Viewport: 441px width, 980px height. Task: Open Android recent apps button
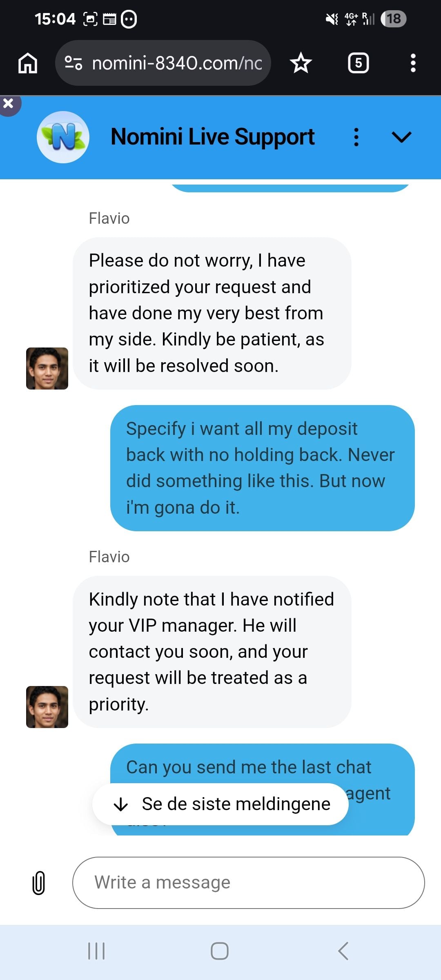[97, 951]
